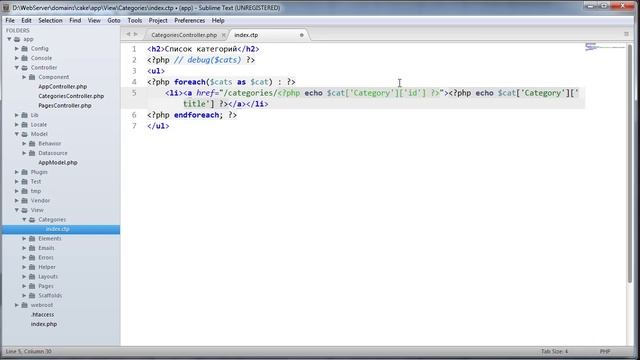
Task: Expand the Behavior folder
Action: point(24,144)
